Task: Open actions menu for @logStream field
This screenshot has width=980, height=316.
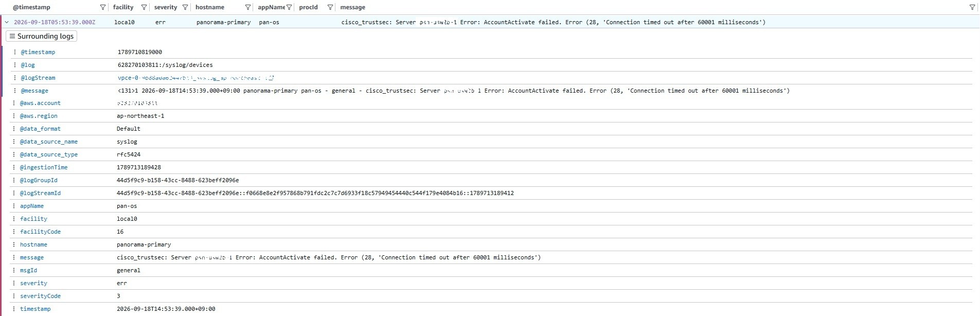Action: pos(15,78)
